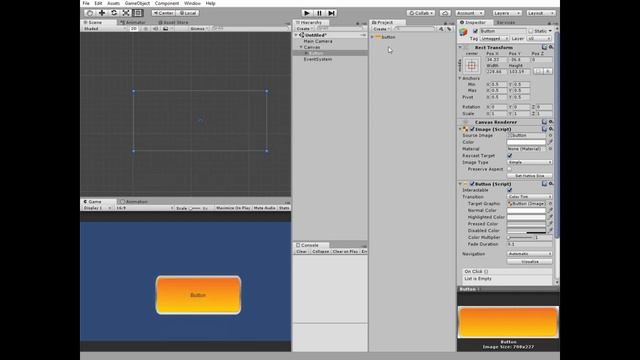This screenshot has width=640, height=360.
Task: Open the Navigation dropdown
Action: (529, 254)
